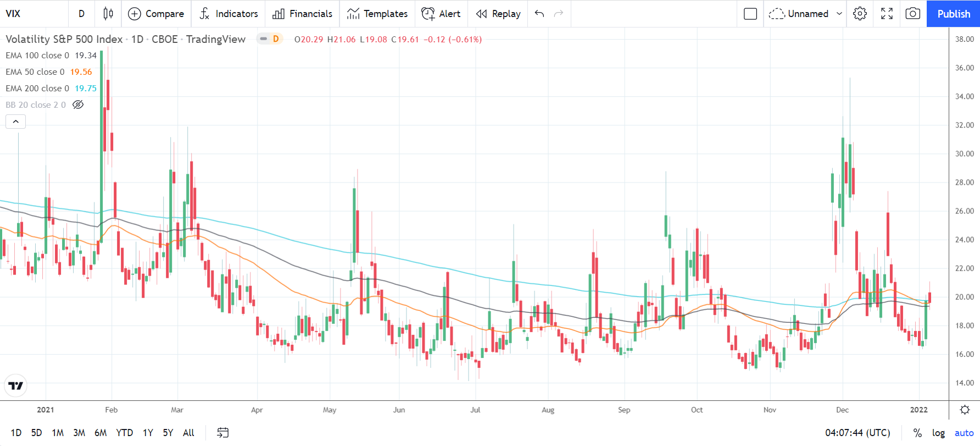Redo the chart action
The image size is (980, 446).
pos(559,14)
